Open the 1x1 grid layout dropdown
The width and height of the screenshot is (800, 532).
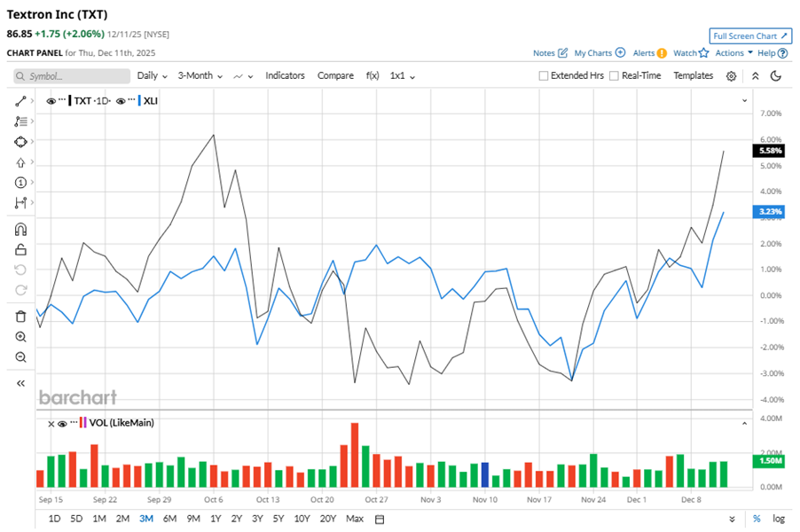coord(402,76)
